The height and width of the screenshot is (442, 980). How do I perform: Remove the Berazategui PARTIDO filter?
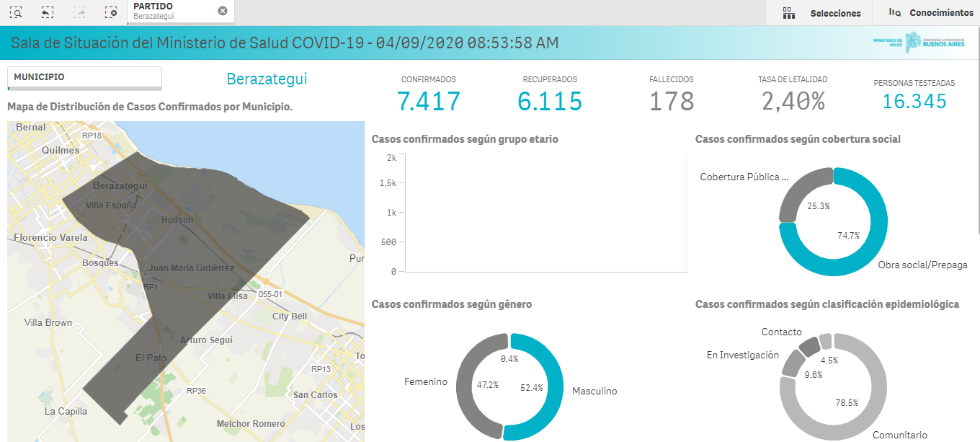click(223, 11)
